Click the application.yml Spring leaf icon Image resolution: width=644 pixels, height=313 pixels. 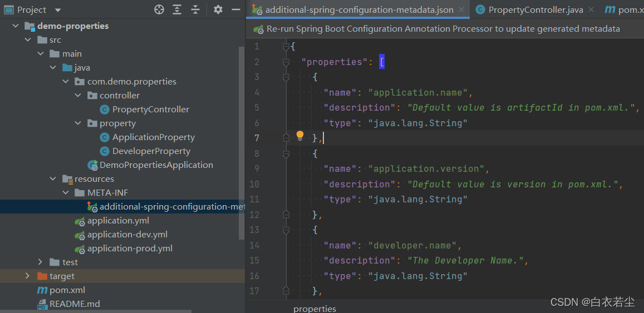click(80, 221)
